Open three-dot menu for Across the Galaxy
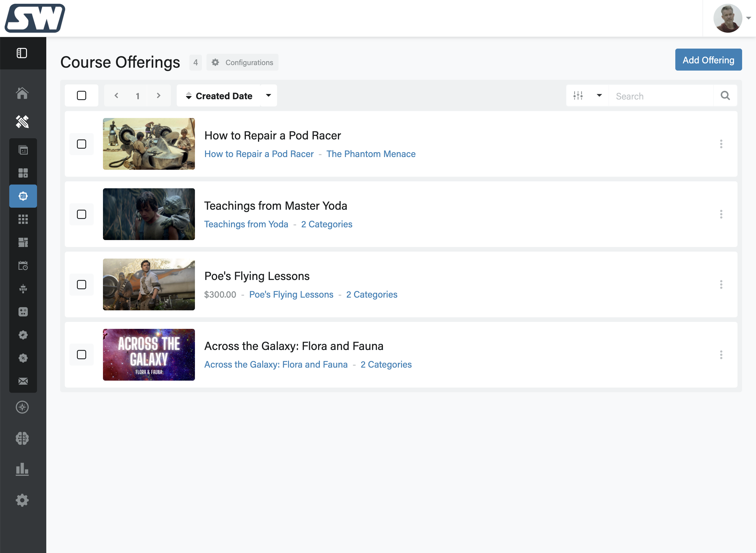Viewport: 756px width, 553px height. click(x=721, y=355)
